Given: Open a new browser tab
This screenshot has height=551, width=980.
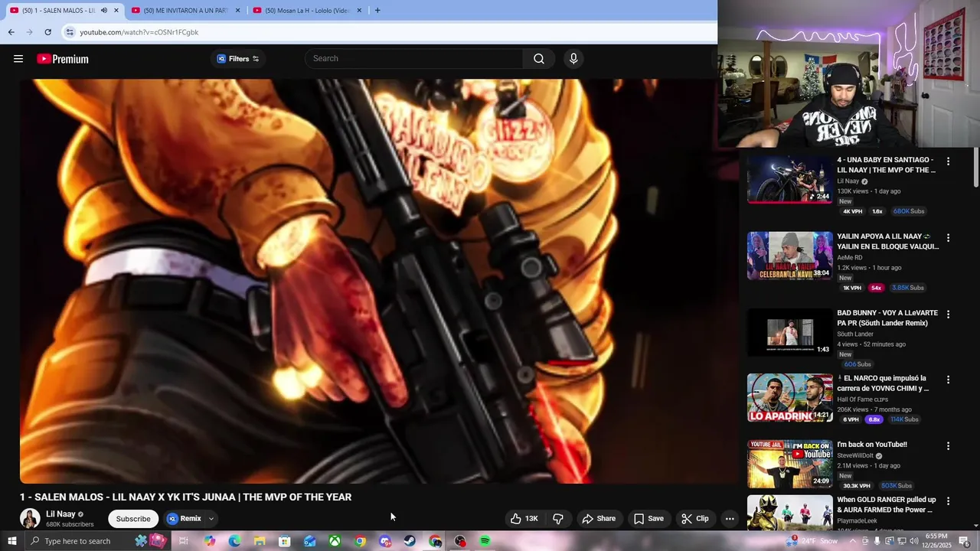Looking at the screenshot, I should [377, 11].
